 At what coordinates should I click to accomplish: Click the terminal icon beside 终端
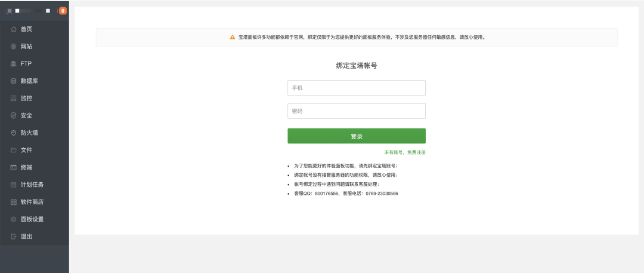13,167
